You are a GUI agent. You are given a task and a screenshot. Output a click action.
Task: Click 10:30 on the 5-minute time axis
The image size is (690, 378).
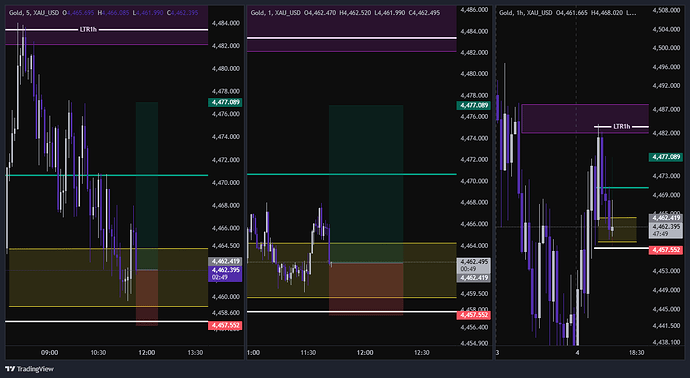[98, 352]
